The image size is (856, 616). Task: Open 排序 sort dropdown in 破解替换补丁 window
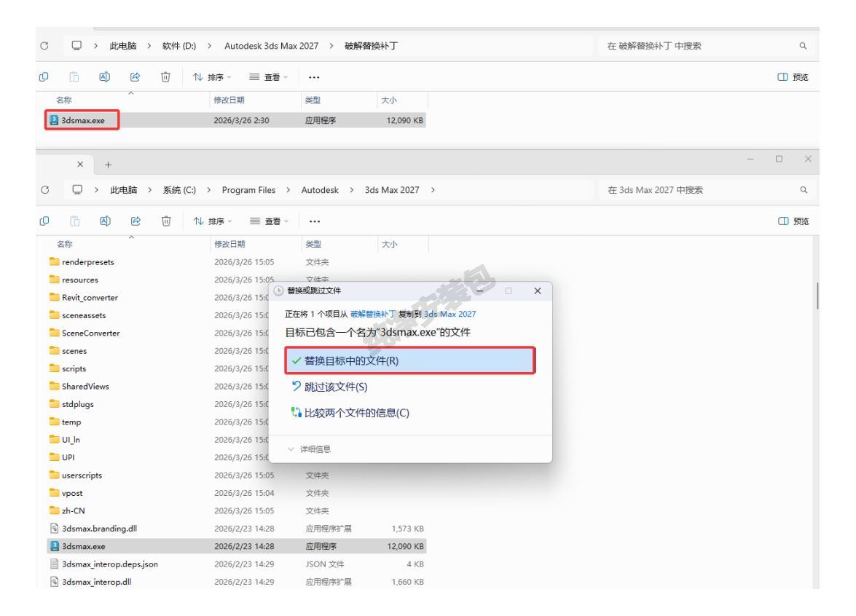pos(212,77)
